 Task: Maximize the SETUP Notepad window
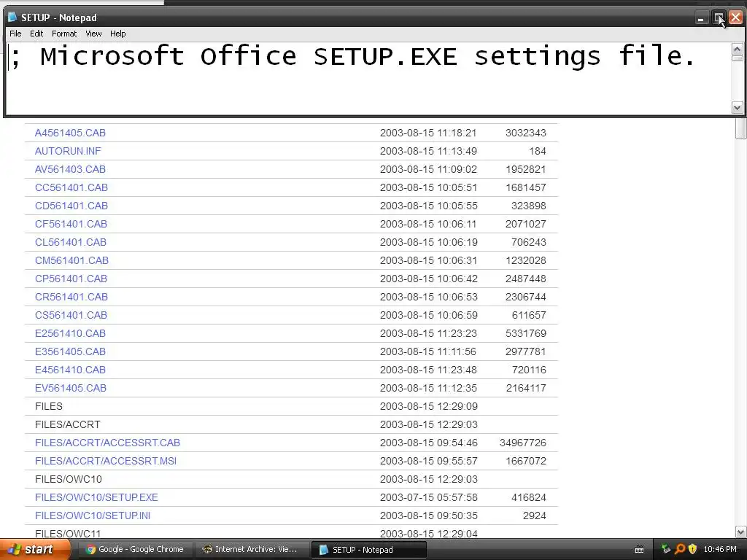pyautogui.click(x=719, y=18)
